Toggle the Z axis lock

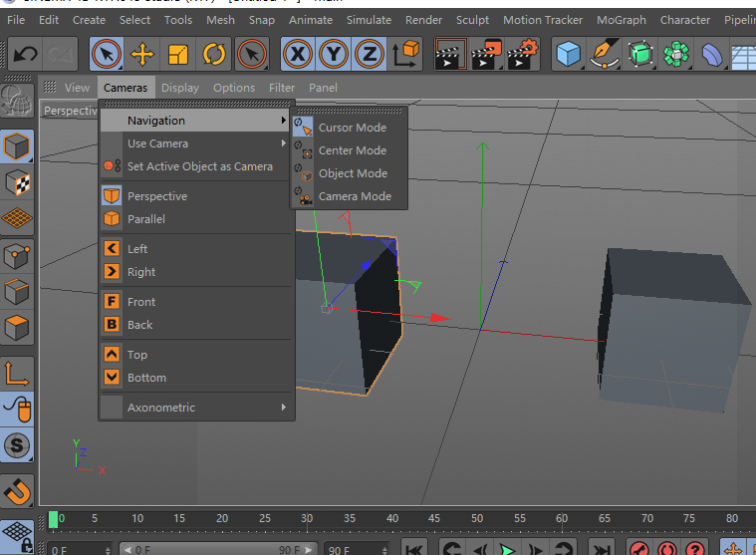tap(370, 54)
